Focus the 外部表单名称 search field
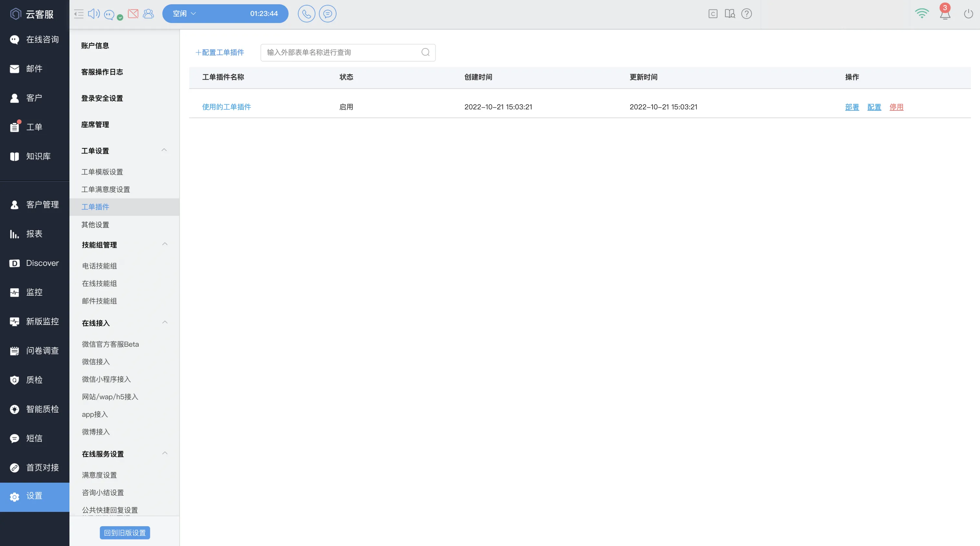This screenshot has height=546, width=980. (x=348, y=53)
